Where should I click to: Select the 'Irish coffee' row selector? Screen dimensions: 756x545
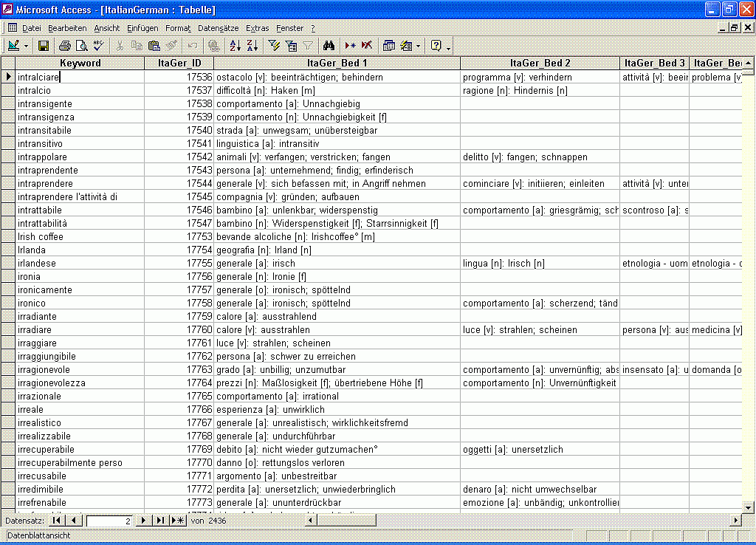(8, 236)
